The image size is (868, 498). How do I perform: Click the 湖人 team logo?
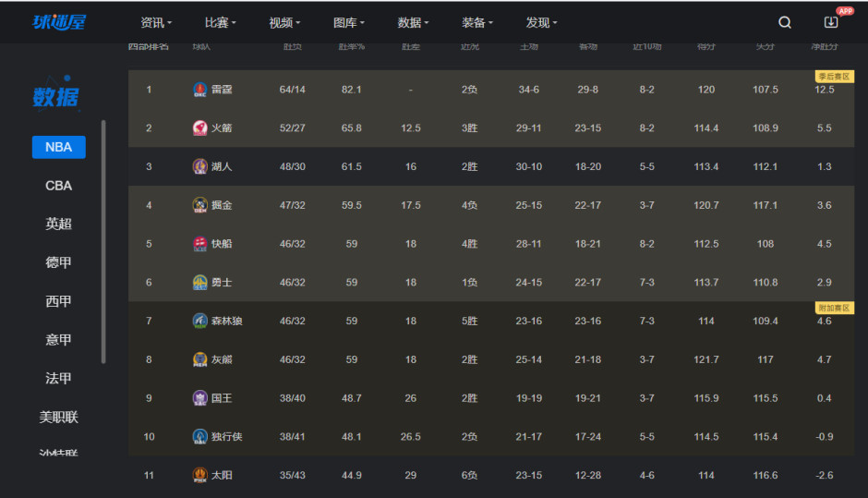tap(199, 167)
